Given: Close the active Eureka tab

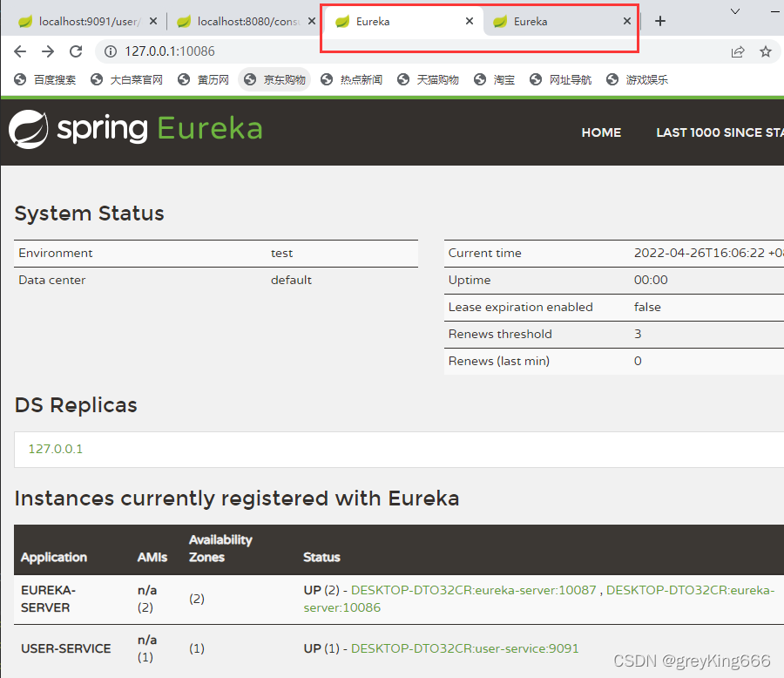Looking at the screenshot, I should click(470, 21).
